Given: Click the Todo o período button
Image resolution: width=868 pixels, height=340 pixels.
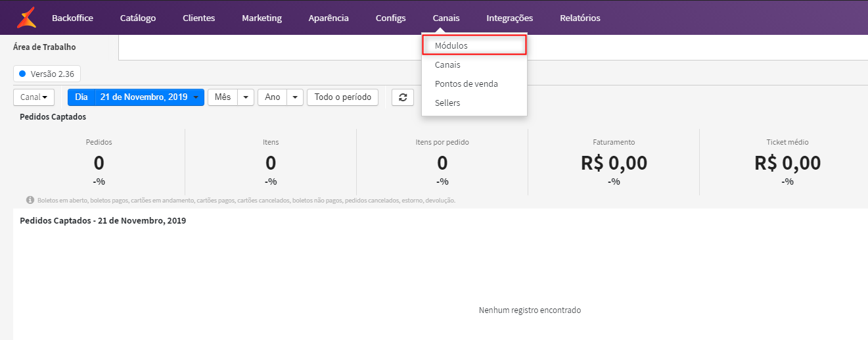Looking at the screenshot, I should 343,97.
